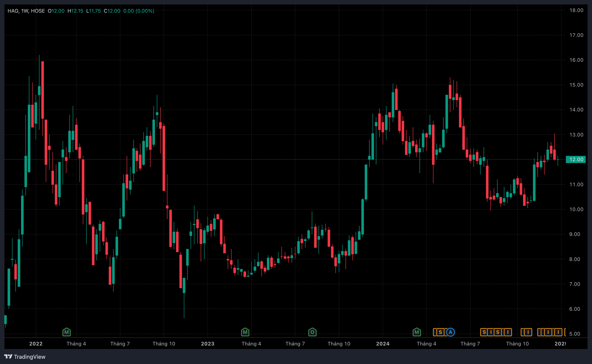Click the 14.00 price scale label
The width and height of the screenshot is (592, 364).
click(x=576, y=110)
